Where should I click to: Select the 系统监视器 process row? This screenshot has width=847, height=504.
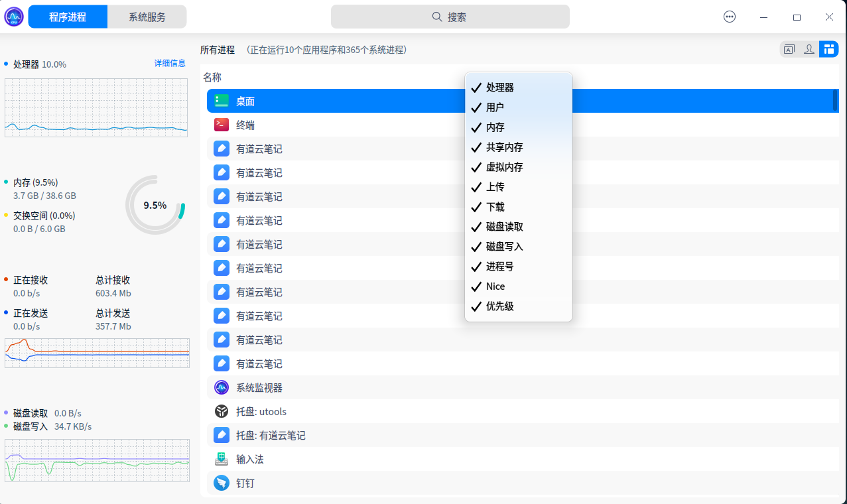523,387
